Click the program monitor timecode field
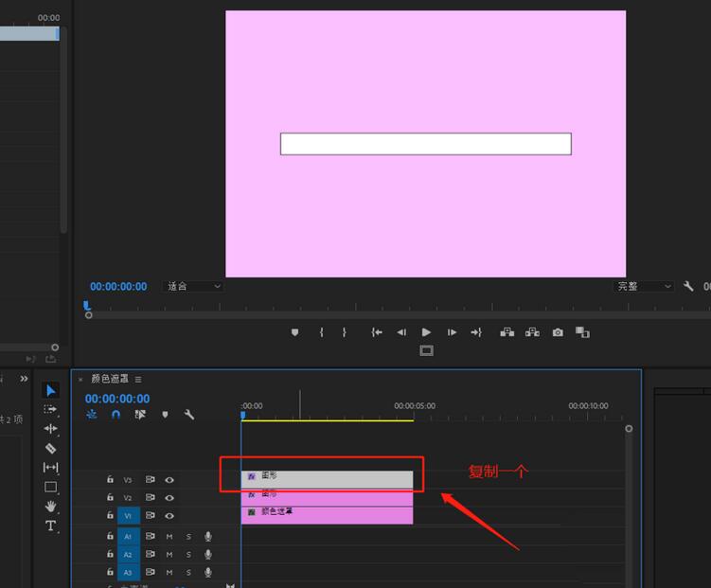 pyautogui.click(x=118, y=287)
